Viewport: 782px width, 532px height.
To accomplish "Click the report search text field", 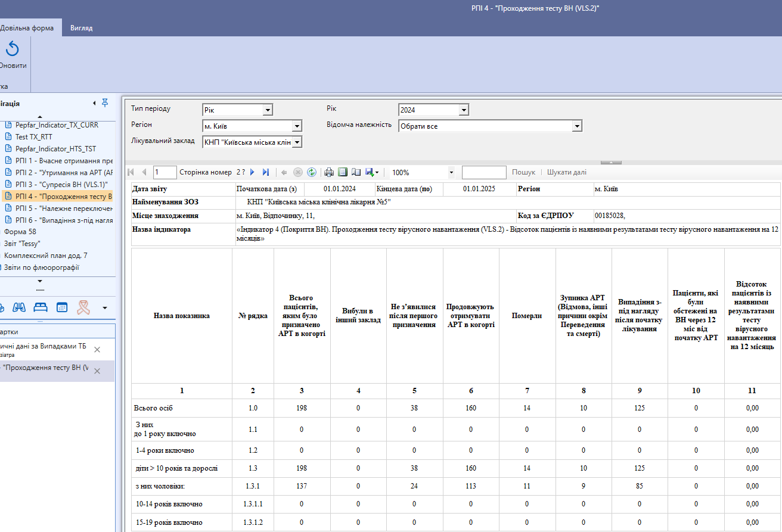I will click(484, 172).
